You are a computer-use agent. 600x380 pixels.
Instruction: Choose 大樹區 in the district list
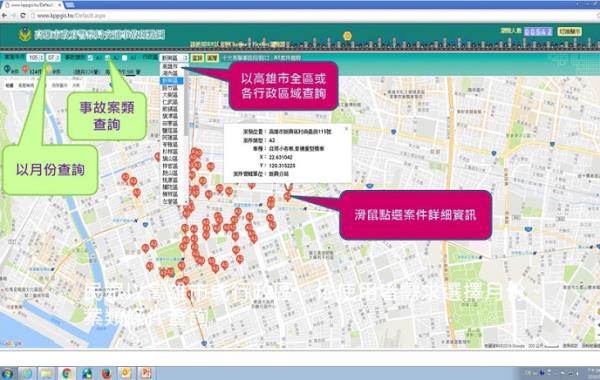point(171,95)
